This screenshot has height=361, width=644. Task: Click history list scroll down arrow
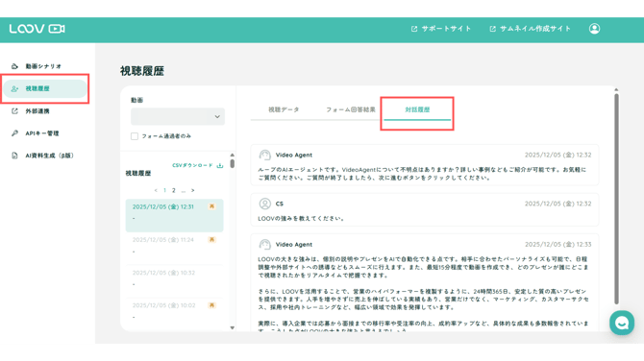[x=233, y=327]
